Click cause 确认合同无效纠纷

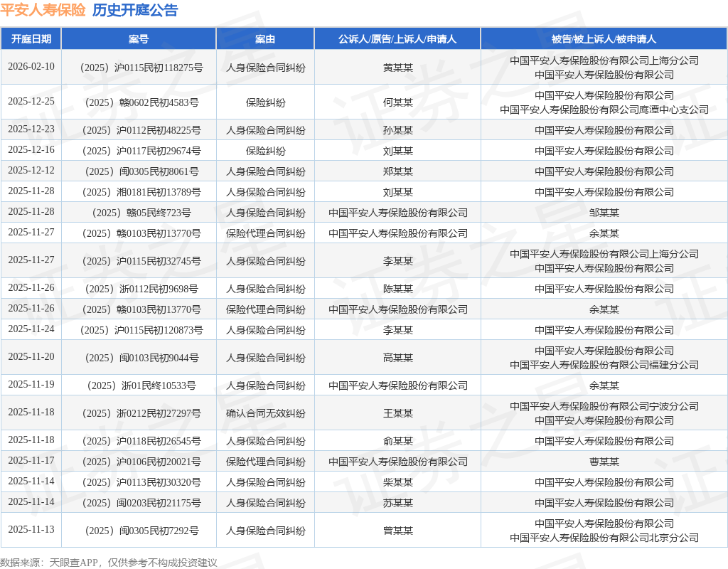tap(266, 413)
